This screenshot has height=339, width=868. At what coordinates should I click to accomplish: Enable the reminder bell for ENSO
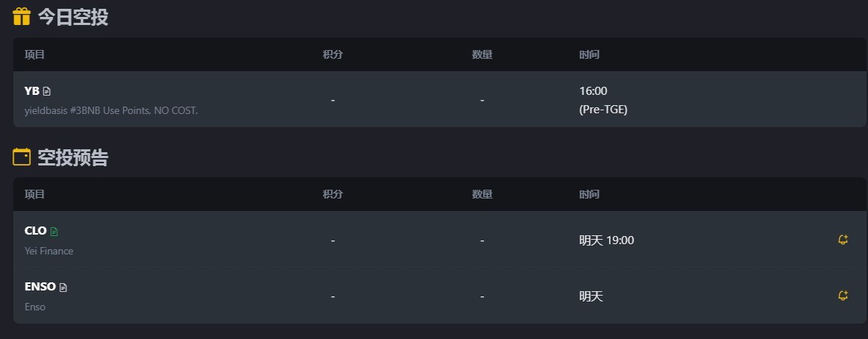843,296
